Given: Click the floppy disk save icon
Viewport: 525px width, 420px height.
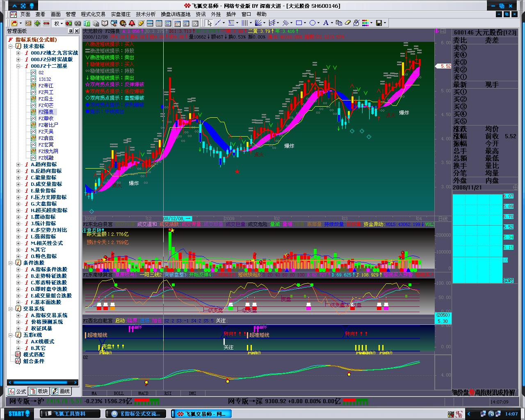Looking at the screenshot, I should pyautogui.click(x=379, y=23).
